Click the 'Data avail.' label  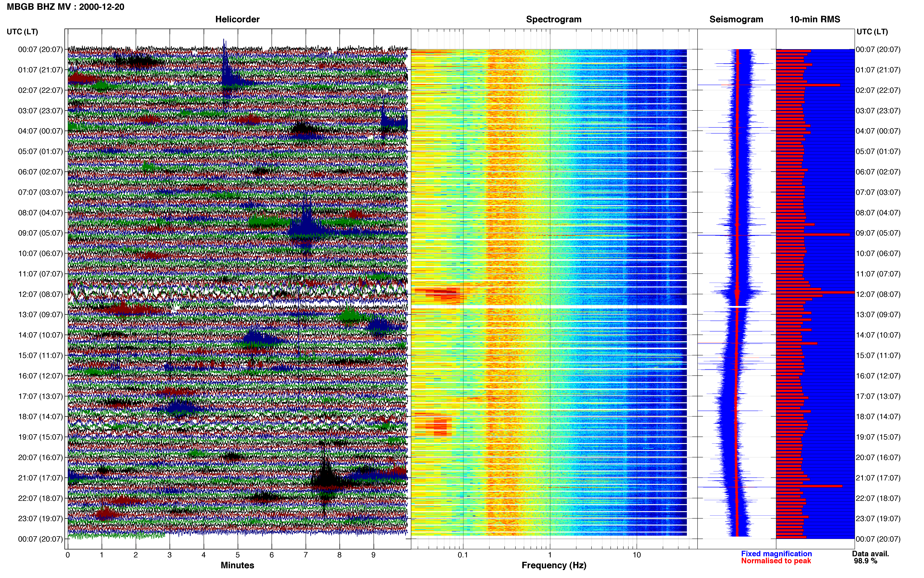[x=870, y=554]
